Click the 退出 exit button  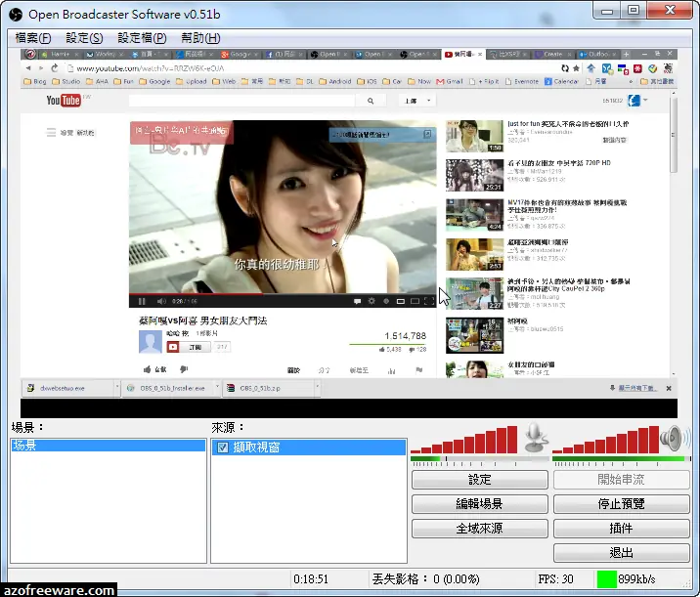click(622, 553)
